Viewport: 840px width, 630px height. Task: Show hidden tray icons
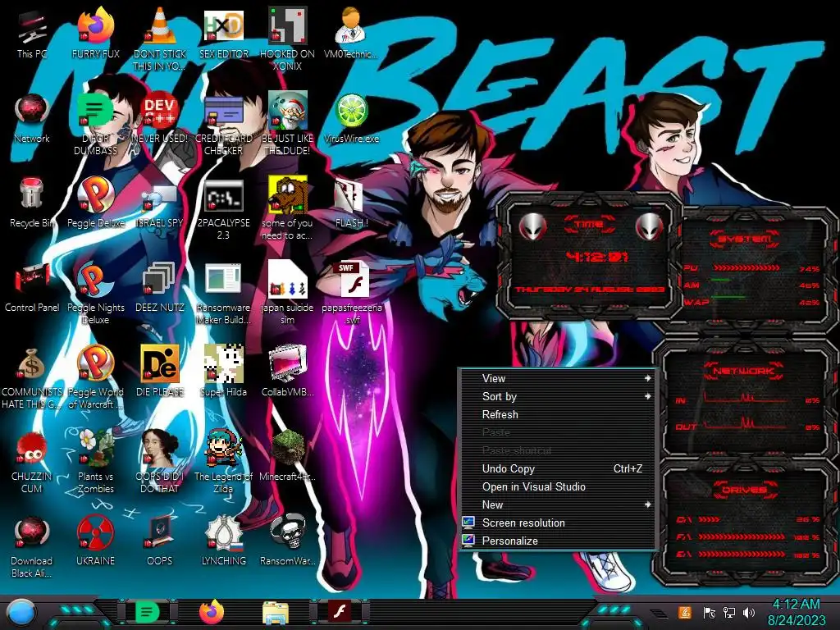(x=659, y=613)
